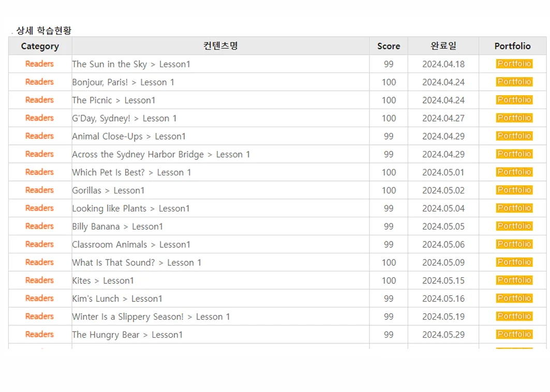Click Readers next to Billy Banana
Viewport: 550px width, 392px height.
[39, 226]
